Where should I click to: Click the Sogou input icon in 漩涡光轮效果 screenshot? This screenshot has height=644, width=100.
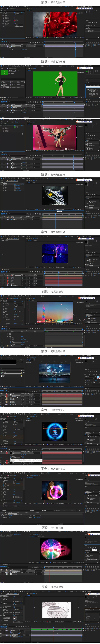click(x=77, y=180)
